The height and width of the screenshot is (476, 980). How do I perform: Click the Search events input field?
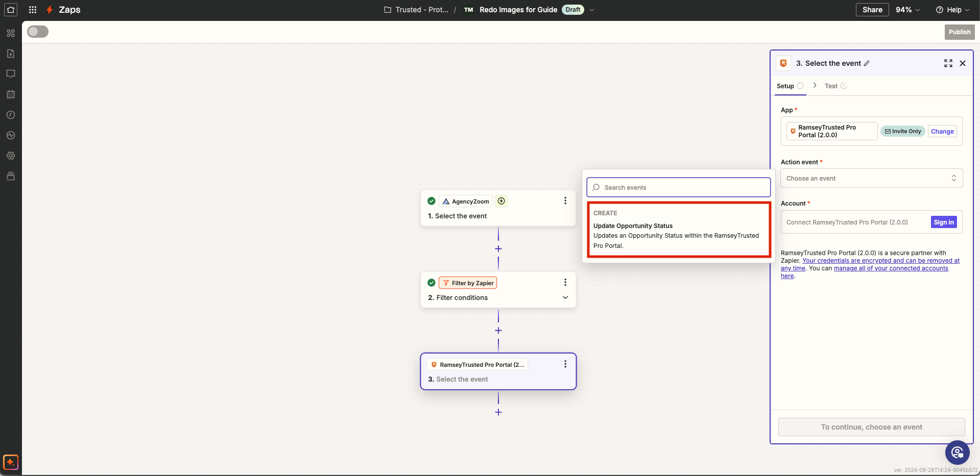pyautogui.click(x=678, y=188)
